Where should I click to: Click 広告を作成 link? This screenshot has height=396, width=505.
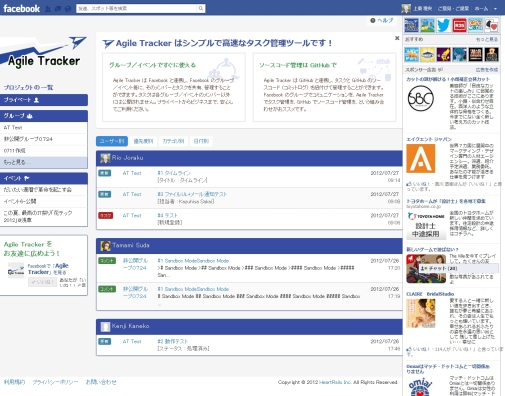tap(487, 70)
